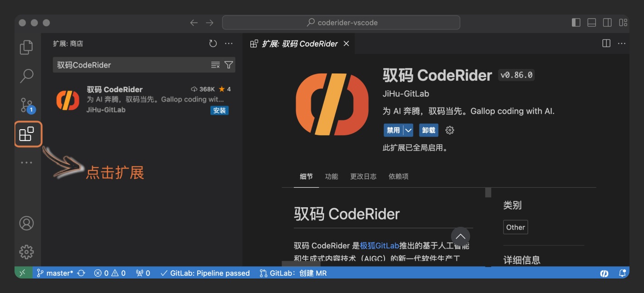Open Source Control view with badge
The width and height of the screenshot is (644, 293).
[x=27, y=105]
